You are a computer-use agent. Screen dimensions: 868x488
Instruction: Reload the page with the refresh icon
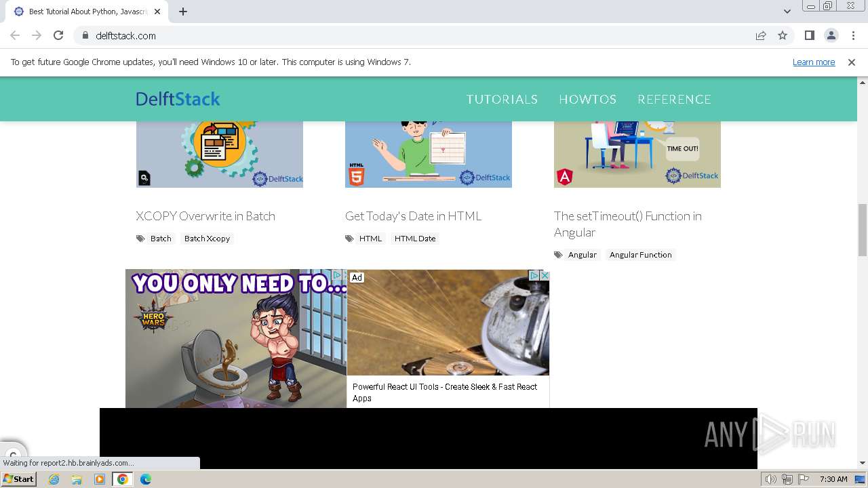coord(58,35)
